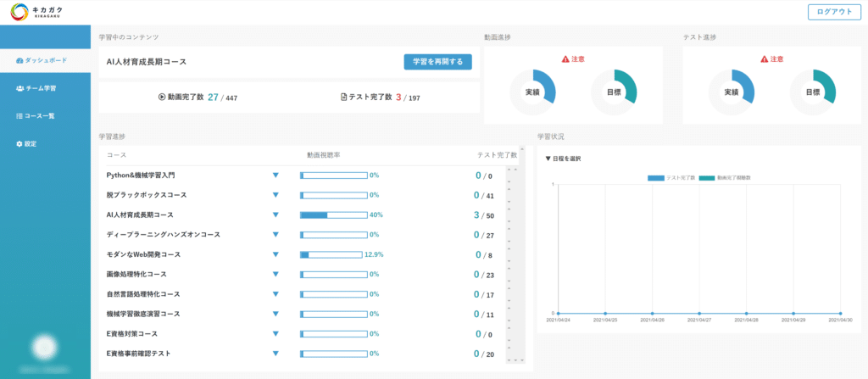Viewport: 868px width, 379px height.
Task: Click the test document icon beside テスト完了数
Action: point(343,98)
